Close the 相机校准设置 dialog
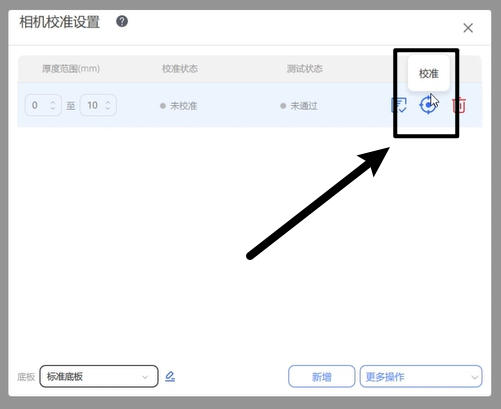The width and height of the screenshot is (501, 409). click(x=468, y=28)
